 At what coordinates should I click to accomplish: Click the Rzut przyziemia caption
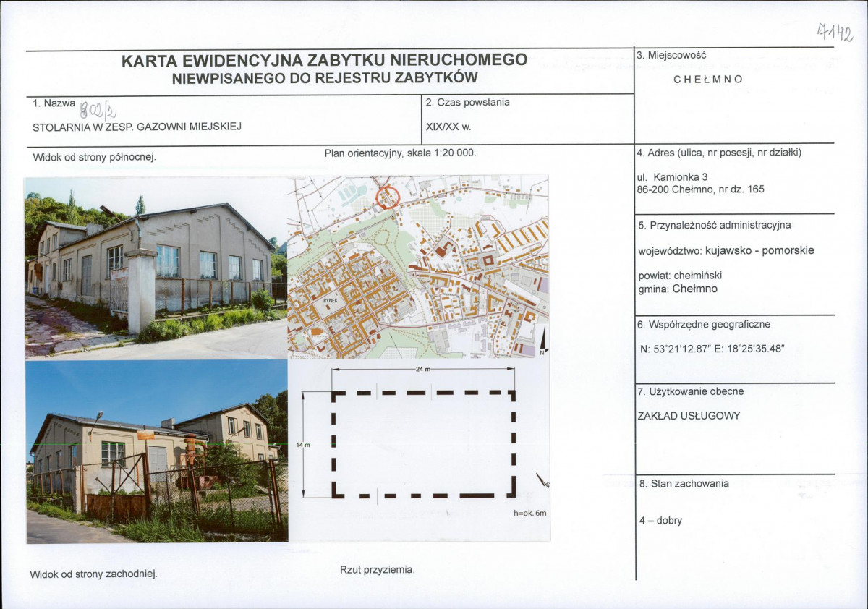(378, 570)
